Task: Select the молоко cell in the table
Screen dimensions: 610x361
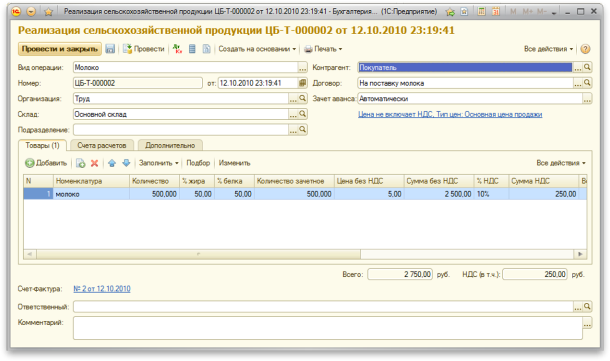Action: pos(91,194)
